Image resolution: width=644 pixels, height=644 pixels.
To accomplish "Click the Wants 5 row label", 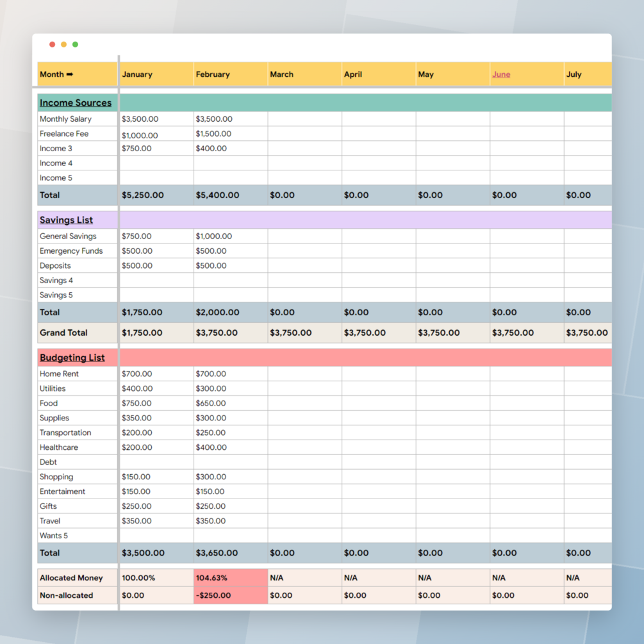I will 54,536.
